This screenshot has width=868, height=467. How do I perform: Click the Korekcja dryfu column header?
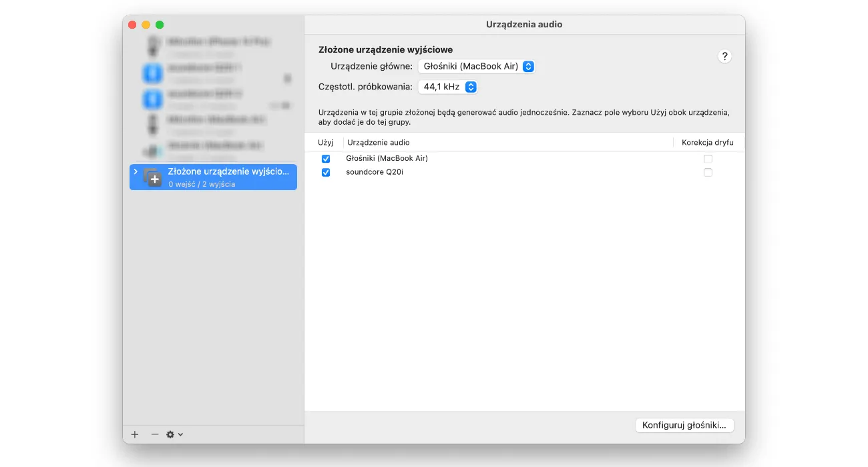[708, 143]
